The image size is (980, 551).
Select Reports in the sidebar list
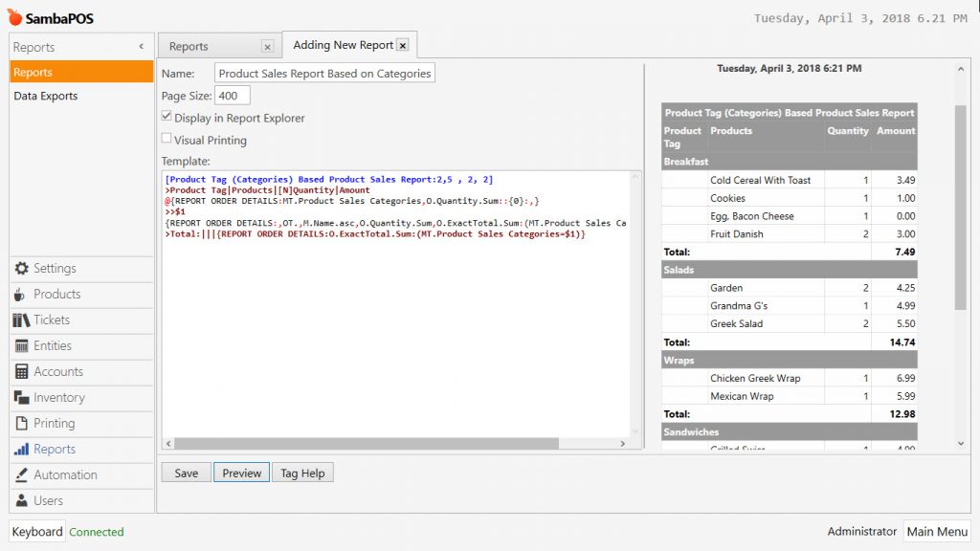tap(81, 72)
